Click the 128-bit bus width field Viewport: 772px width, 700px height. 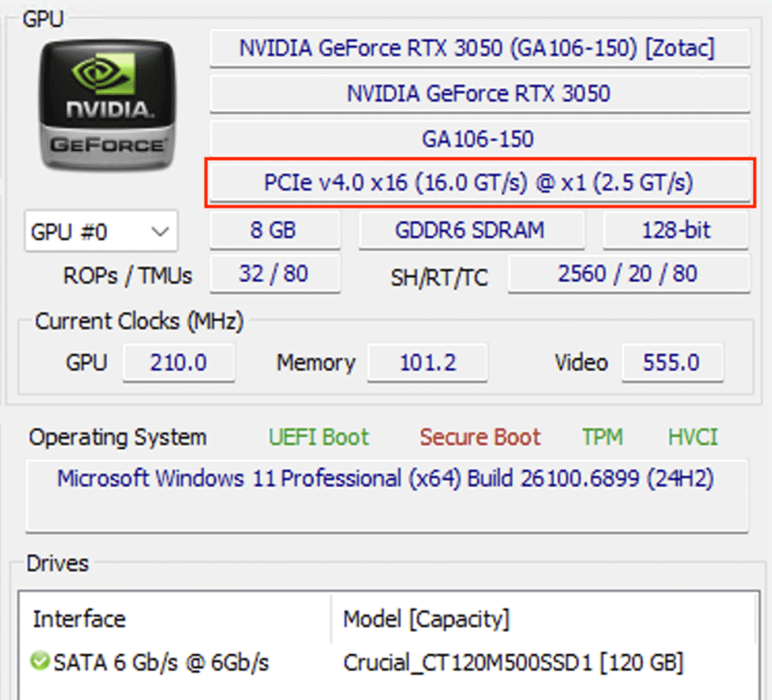(x=675, y=230)
